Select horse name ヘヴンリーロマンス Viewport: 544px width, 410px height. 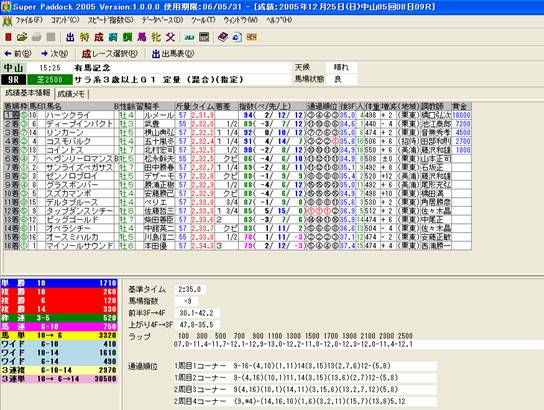tap(79, 159)
